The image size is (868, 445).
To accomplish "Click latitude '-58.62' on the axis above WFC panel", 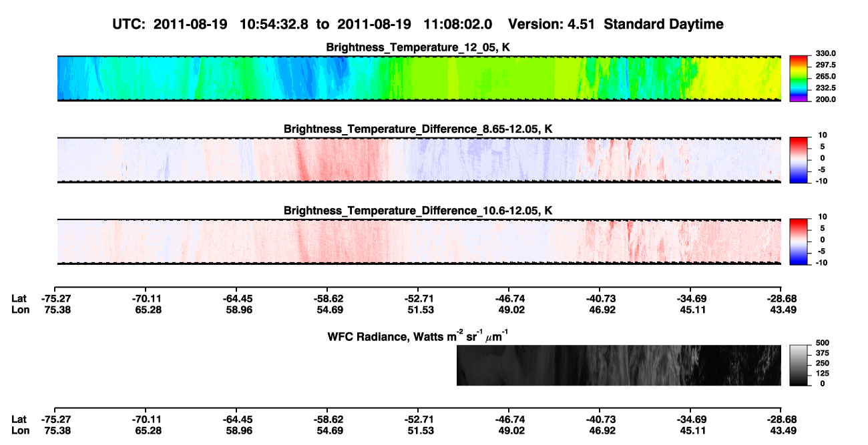I will (x=328, y=298).
